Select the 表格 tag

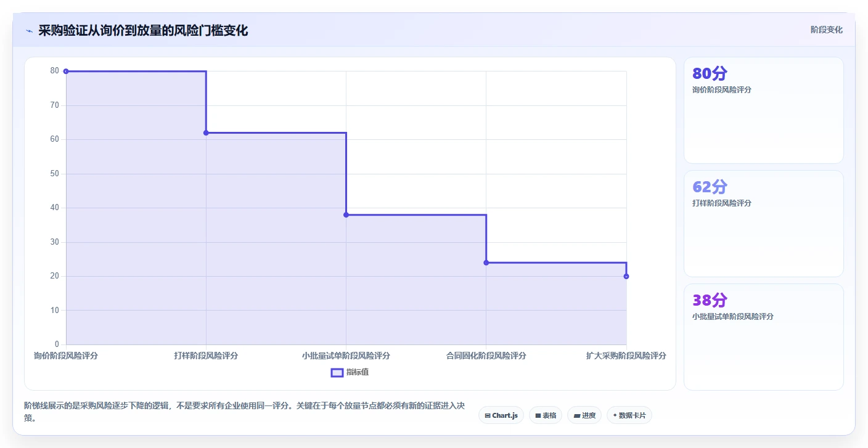pyautogui.click(x=546, y=415)
